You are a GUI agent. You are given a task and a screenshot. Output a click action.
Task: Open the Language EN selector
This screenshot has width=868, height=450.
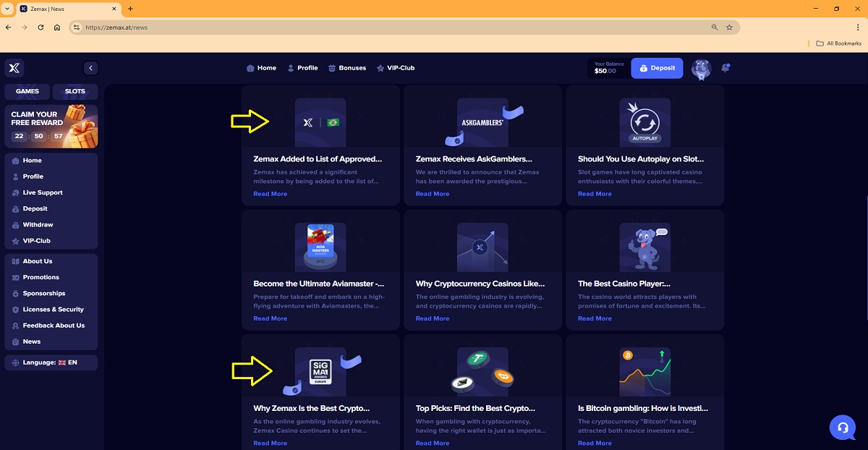pyautogui.click(x=51, y=362)
